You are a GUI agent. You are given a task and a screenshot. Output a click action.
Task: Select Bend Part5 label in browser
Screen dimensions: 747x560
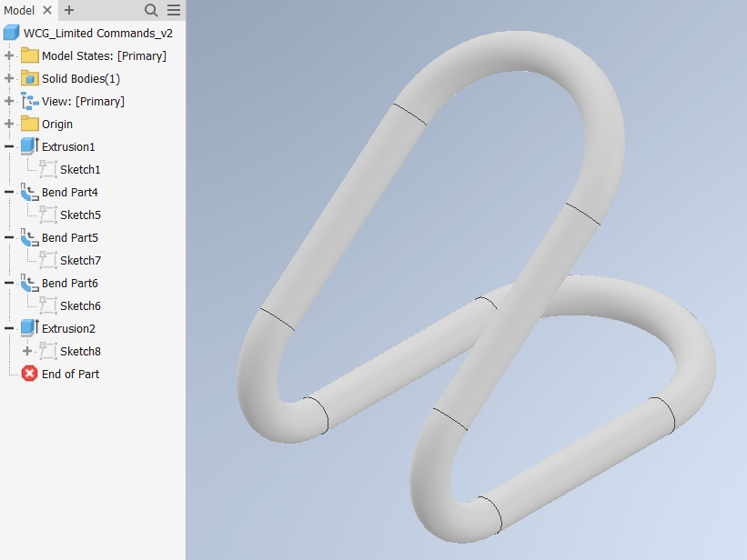coord(70,237)
